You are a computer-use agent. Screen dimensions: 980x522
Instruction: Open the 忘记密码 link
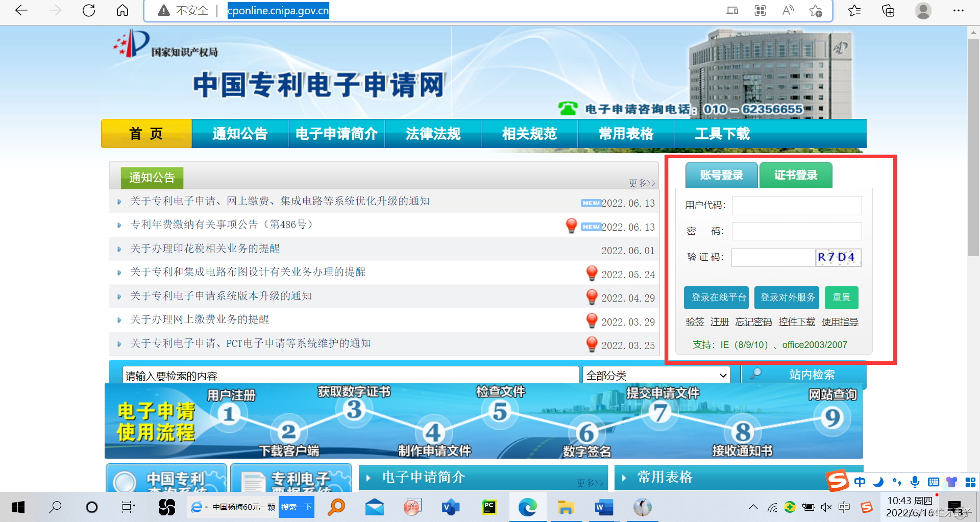point(753,322)
